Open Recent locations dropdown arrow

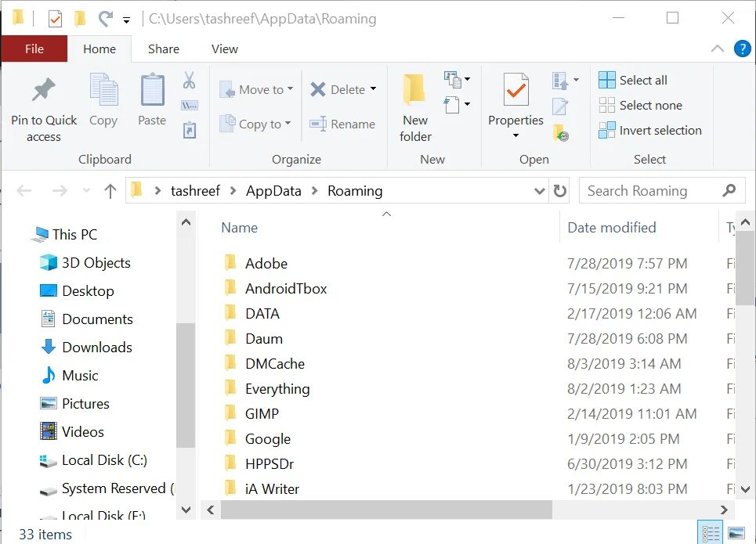point(86,191)
